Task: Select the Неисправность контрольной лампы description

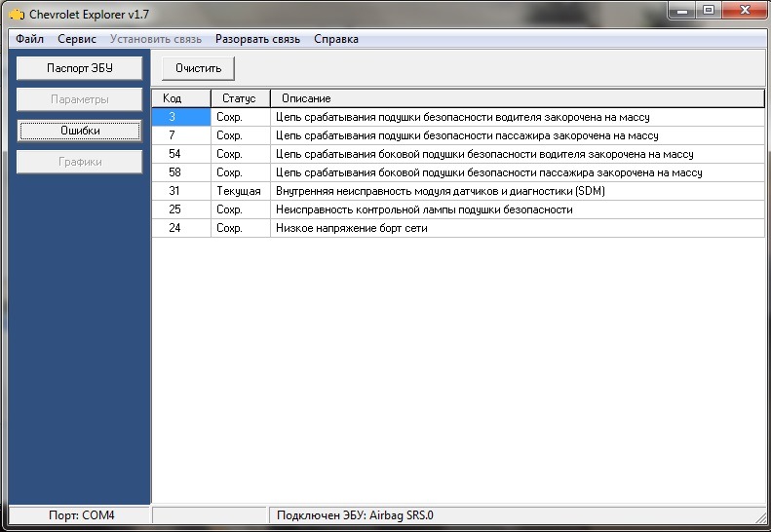Action: tap(518, 209)
